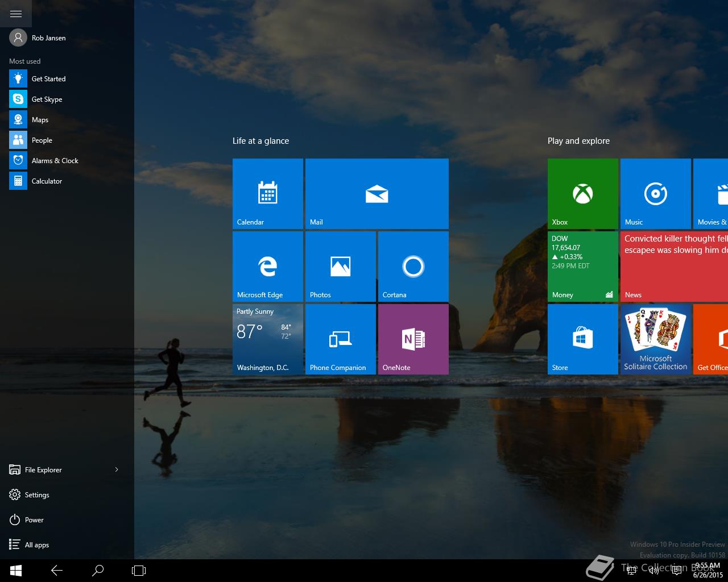Open the Music tile
This screenshot has width=728, height=582.
[x=656, y=194]
